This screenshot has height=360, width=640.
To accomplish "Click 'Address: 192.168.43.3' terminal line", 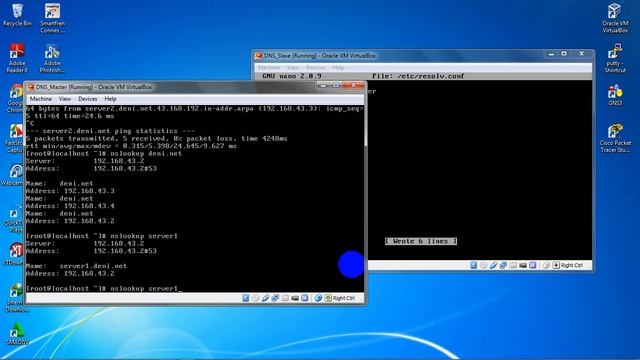I will tap(70, 191).
